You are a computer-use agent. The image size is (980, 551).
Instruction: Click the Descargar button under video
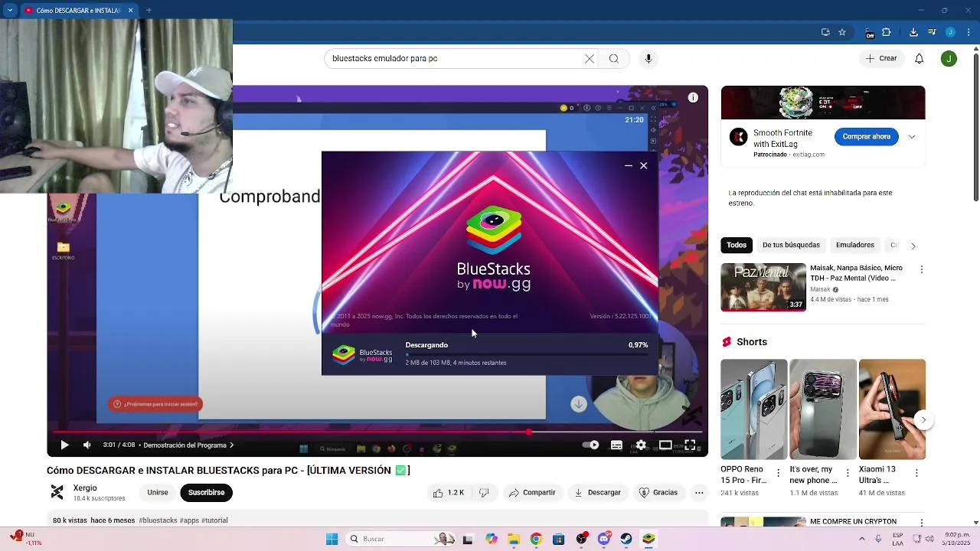[x=598, y=493]
